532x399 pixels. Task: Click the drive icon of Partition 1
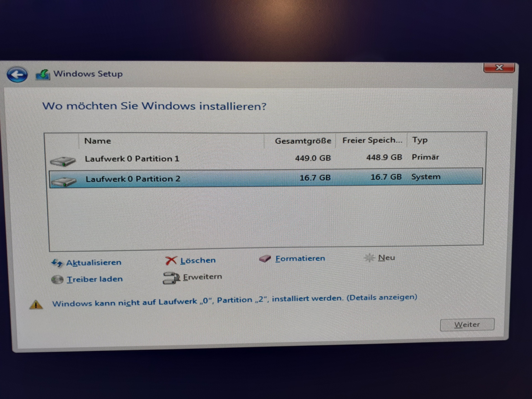click(63, 161)
